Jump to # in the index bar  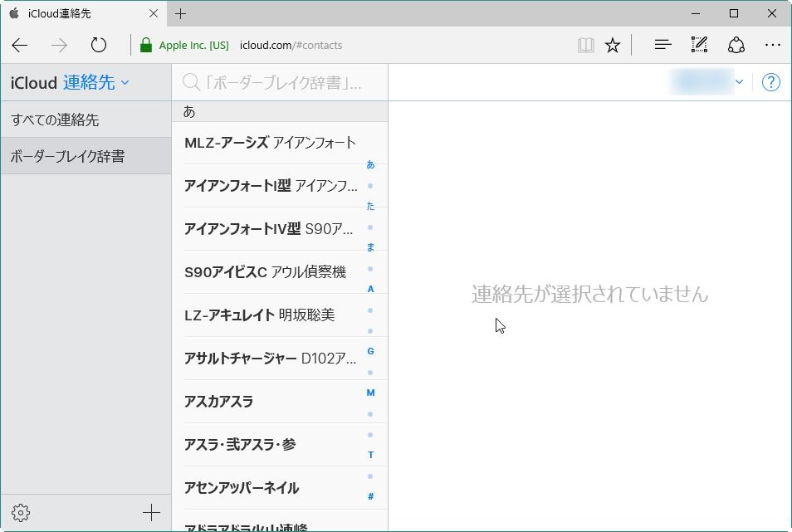[x=370, y=496]
